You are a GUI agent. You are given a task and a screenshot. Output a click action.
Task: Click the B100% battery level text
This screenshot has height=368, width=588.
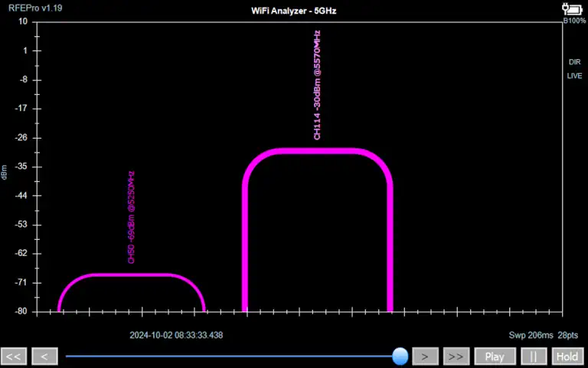click(x=574, y=21)
